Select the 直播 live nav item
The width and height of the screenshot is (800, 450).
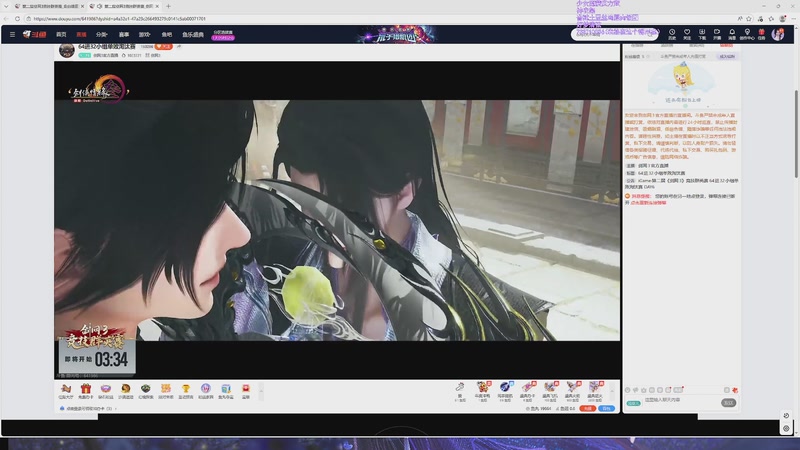click(x=81, y=35)
